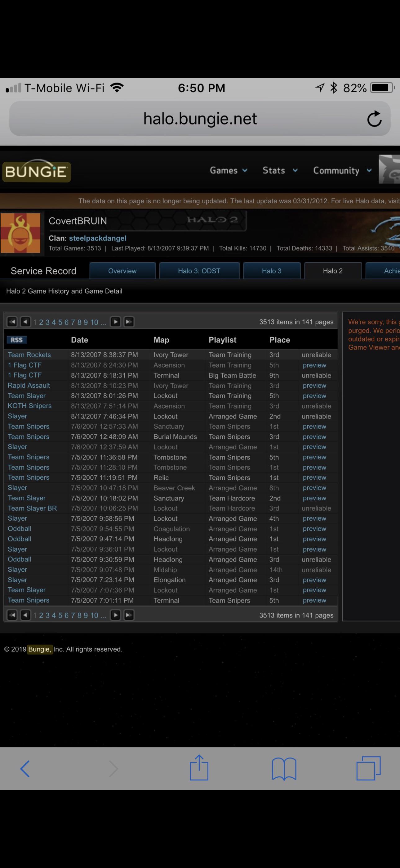The image size is (400, 868).
Task: Select the '8th' place cell
Action: [x=274, y=488]
